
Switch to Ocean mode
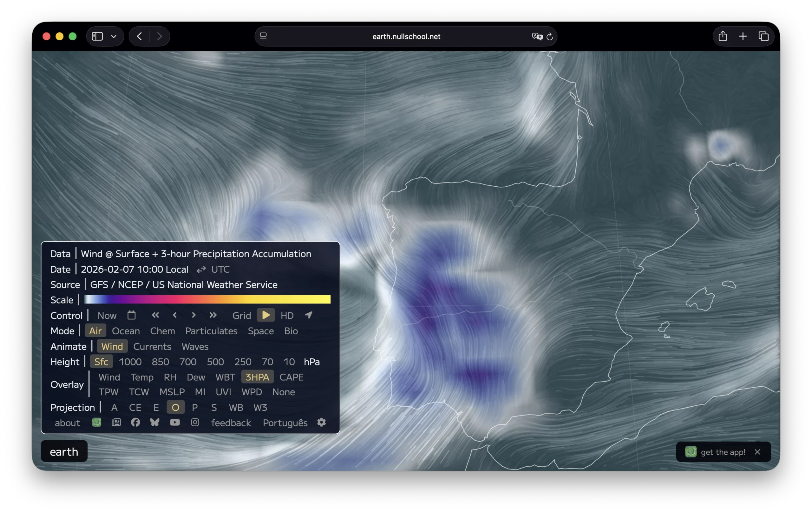click(x=126, y=331)
